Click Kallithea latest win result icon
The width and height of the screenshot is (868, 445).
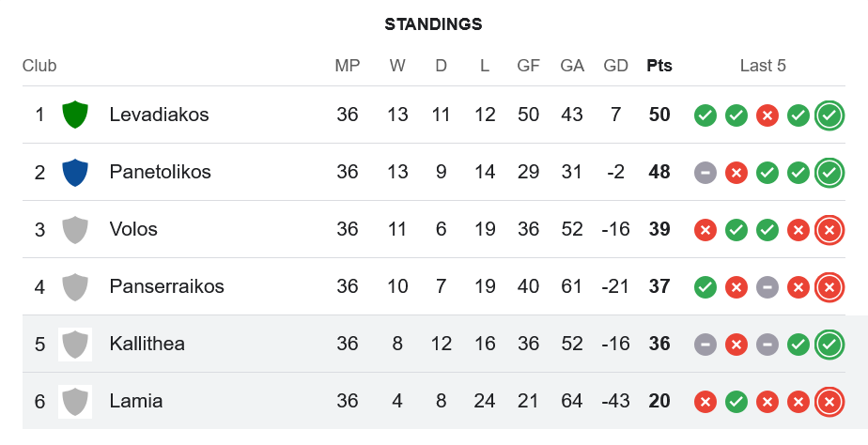pos(829,345)
